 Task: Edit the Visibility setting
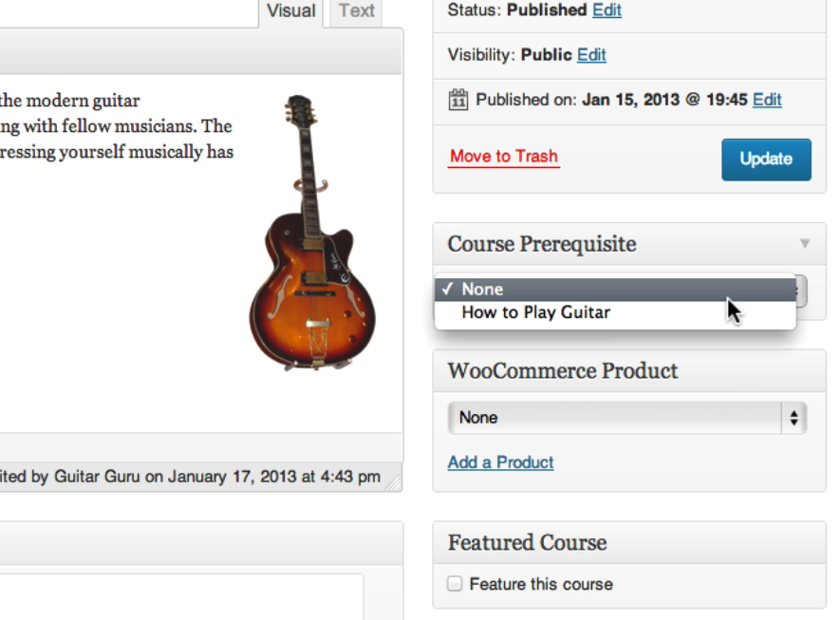591,55
